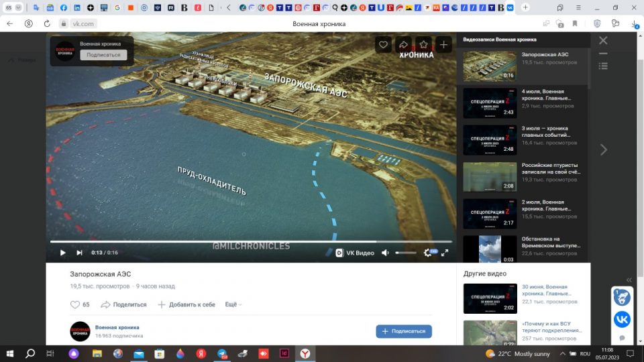Viewport: 644px width, 362px height.
Task: Open "Российские птуристы" video thumbnail
Action: 490,177
